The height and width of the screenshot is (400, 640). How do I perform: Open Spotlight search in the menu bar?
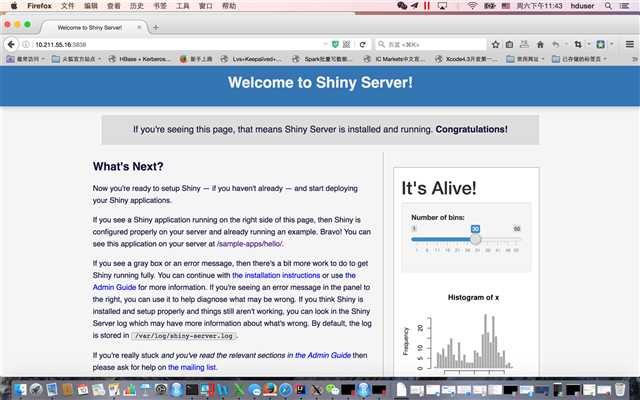coord(608,6)
